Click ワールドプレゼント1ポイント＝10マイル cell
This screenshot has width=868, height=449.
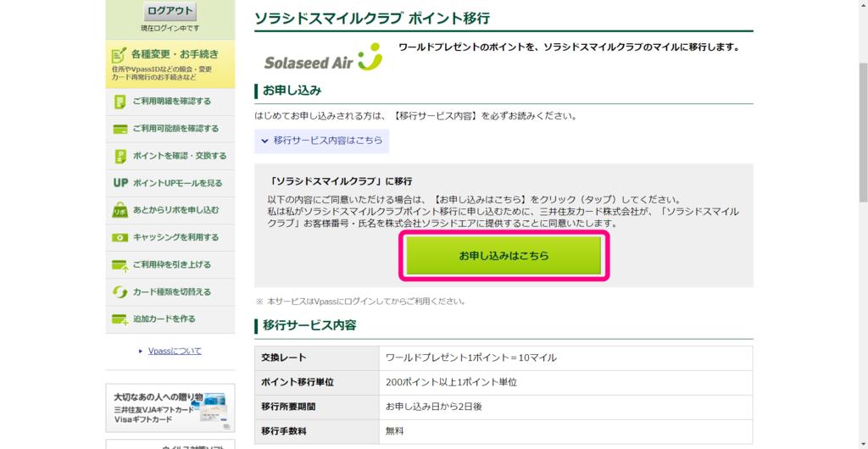565,358
